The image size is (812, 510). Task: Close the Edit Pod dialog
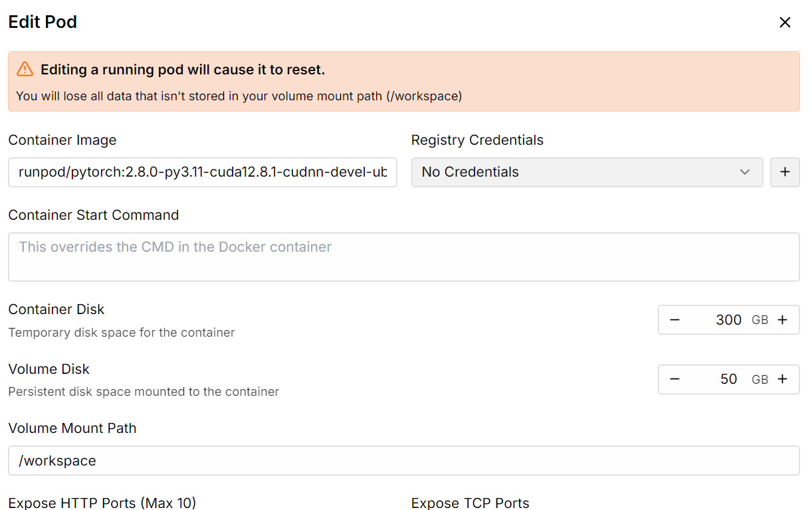coord(785,23)
